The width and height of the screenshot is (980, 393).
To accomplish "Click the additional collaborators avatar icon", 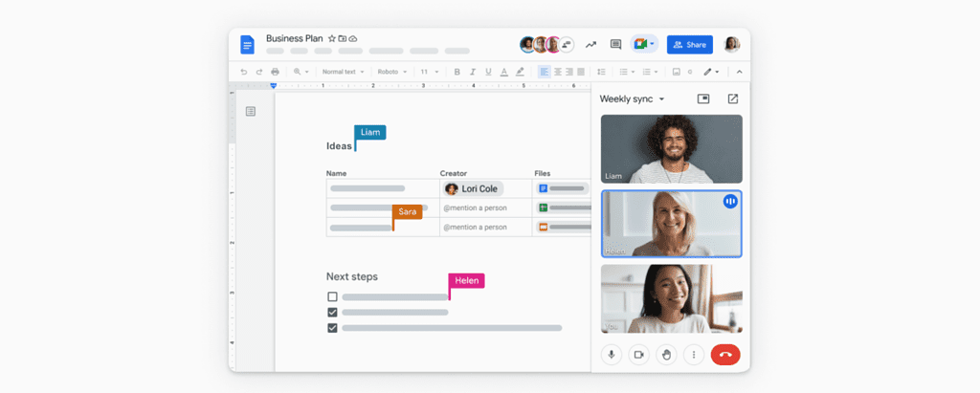I will pyautogui.click(x=567, y=44).
